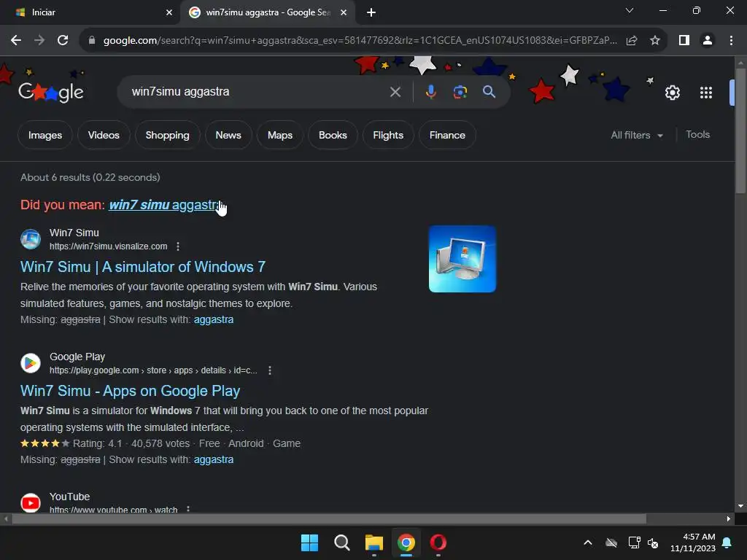Close the Iniciar tab
747x560 pixels.
point(169,12)
